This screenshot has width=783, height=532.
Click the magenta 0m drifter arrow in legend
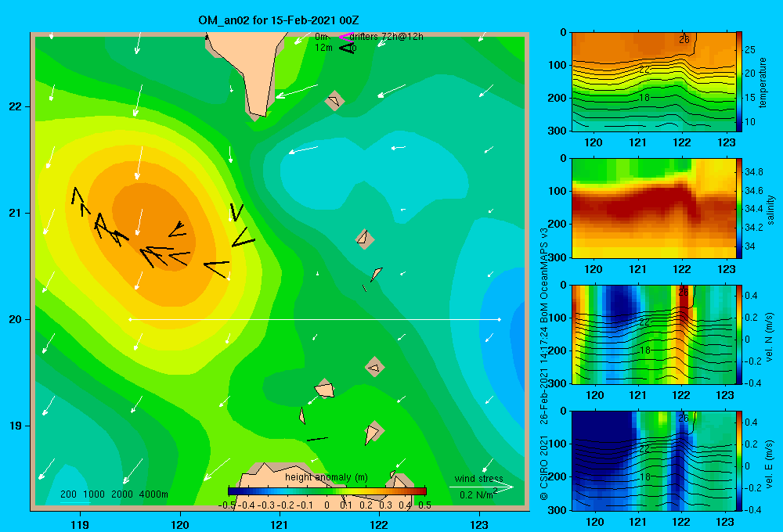pos(345,37)
